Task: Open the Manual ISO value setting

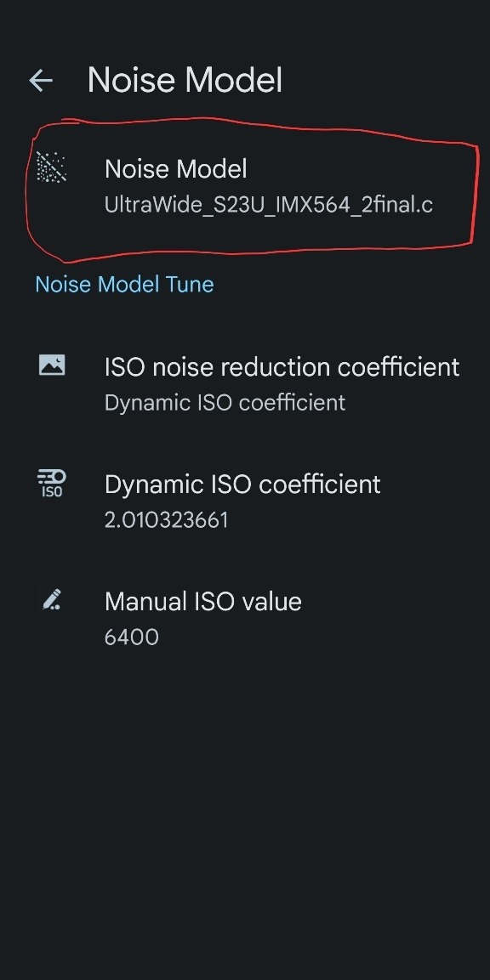Action: (x=245, y=618)
